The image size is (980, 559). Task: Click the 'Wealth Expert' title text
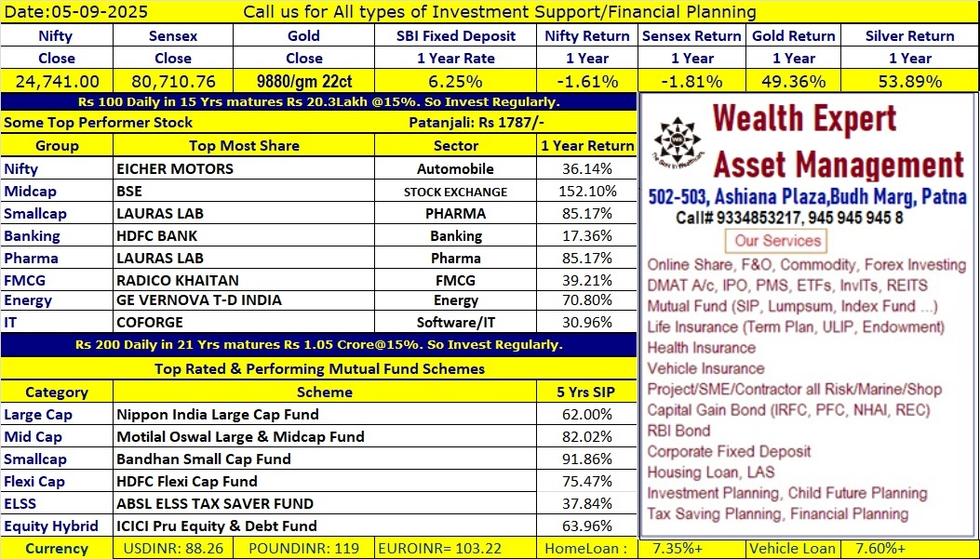coord(806,119)
